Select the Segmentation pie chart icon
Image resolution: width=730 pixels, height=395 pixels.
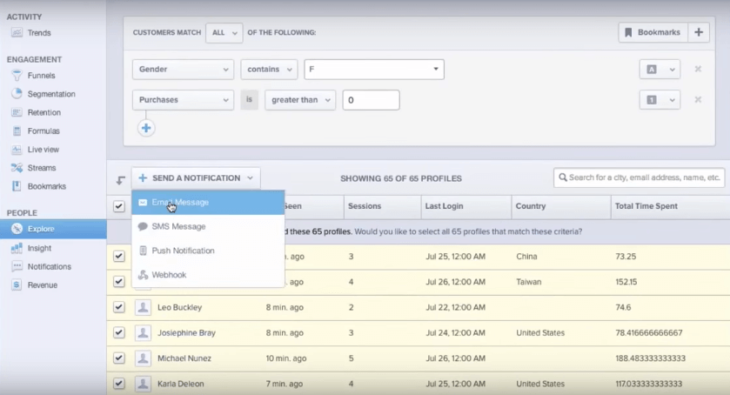point(17,94)
